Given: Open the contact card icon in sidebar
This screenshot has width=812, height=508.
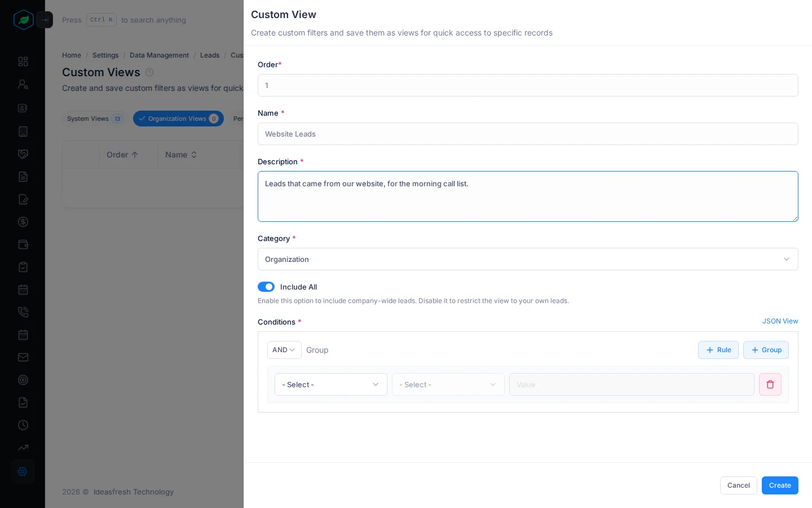Looking at the screenshot, I should click(23, 108).
